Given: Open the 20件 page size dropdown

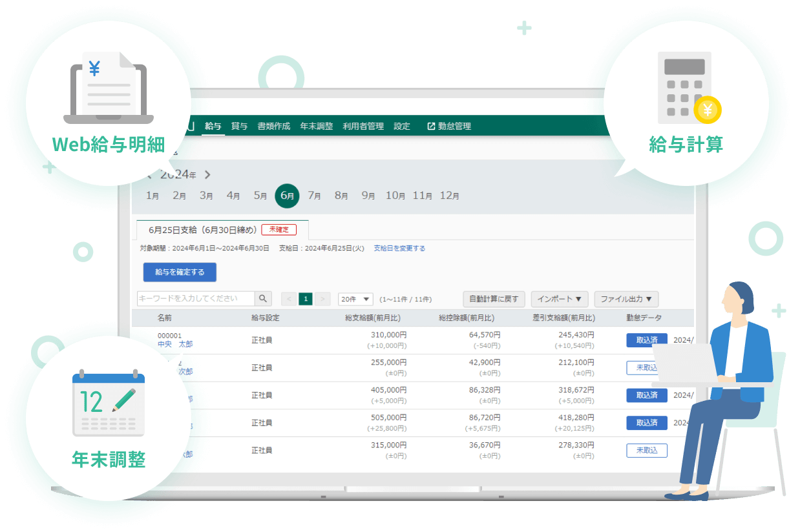Looking at the screenshot, I should pos(355,300).
